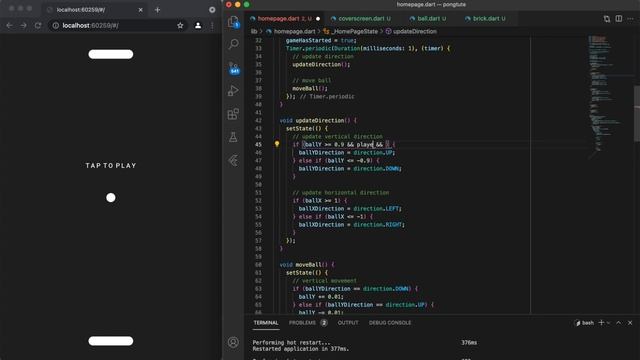The height and width of the screenshot is (360, 640).
Task: Click the top paddle in the game
Action: coord(111,54)
